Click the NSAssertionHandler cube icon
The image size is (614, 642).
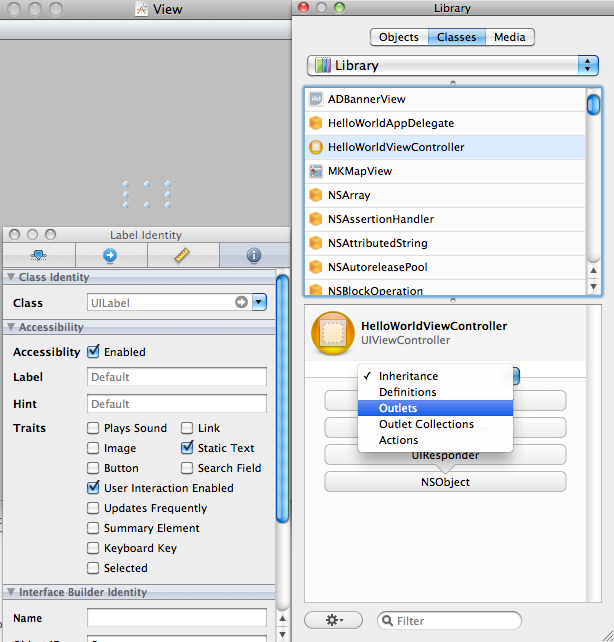tap(316, 219)
